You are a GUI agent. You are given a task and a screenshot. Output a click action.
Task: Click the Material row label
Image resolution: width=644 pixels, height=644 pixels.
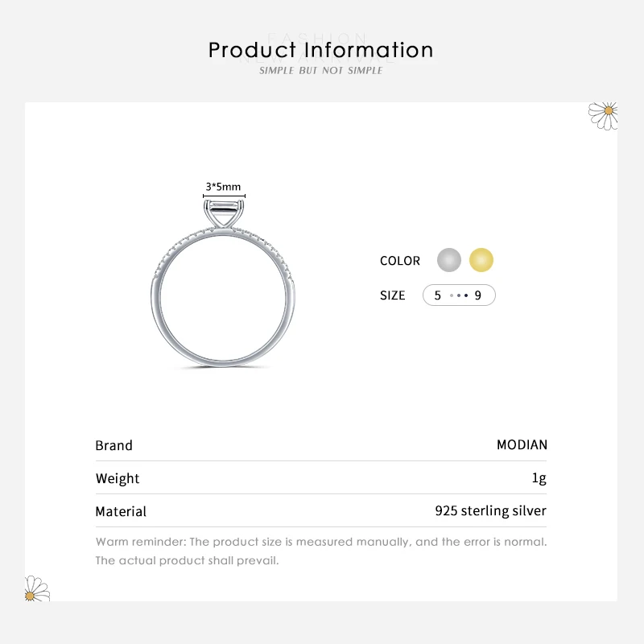[x=121, y=511]
